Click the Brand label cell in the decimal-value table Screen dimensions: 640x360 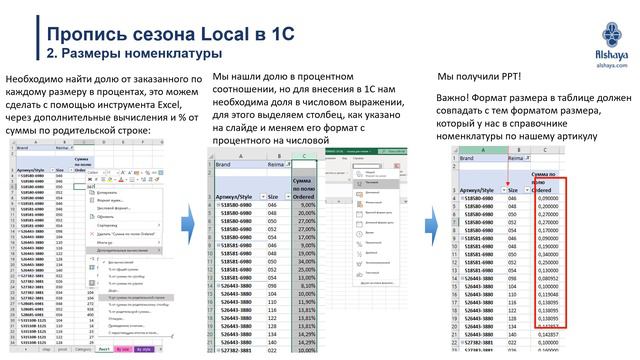483,158
